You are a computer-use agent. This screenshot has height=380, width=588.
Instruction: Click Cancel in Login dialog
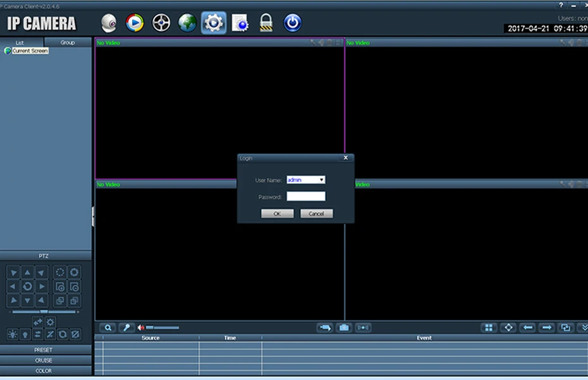[x=316, y=214]
